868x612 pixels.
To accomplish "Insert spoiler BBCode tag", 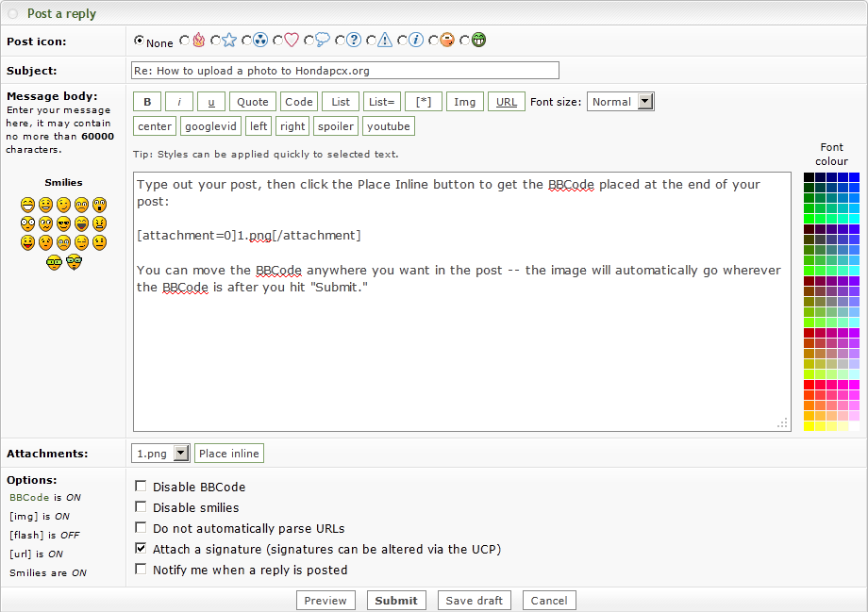I will [x=336, y=126].
